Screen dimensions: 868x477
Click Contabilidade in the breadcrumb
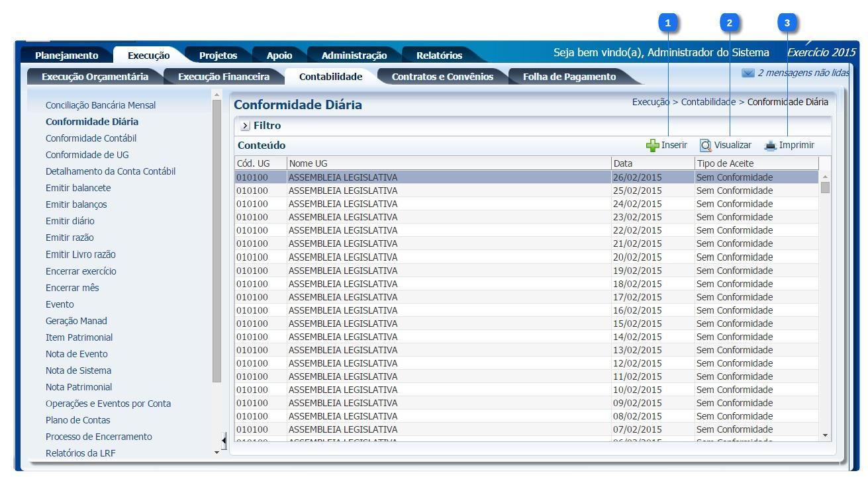click(708, 102)
